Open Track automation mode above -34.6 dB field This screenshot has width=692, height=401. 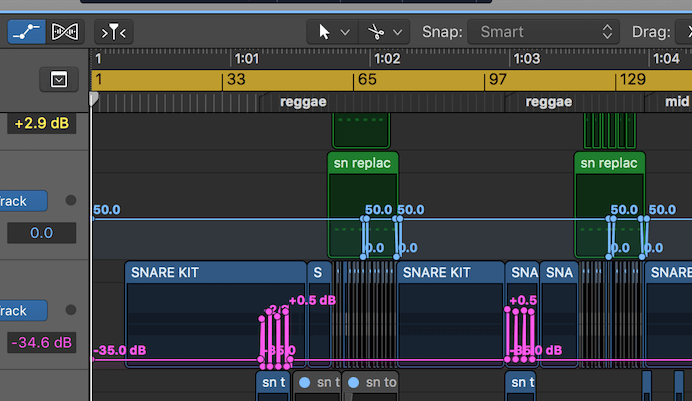(23, 311)
